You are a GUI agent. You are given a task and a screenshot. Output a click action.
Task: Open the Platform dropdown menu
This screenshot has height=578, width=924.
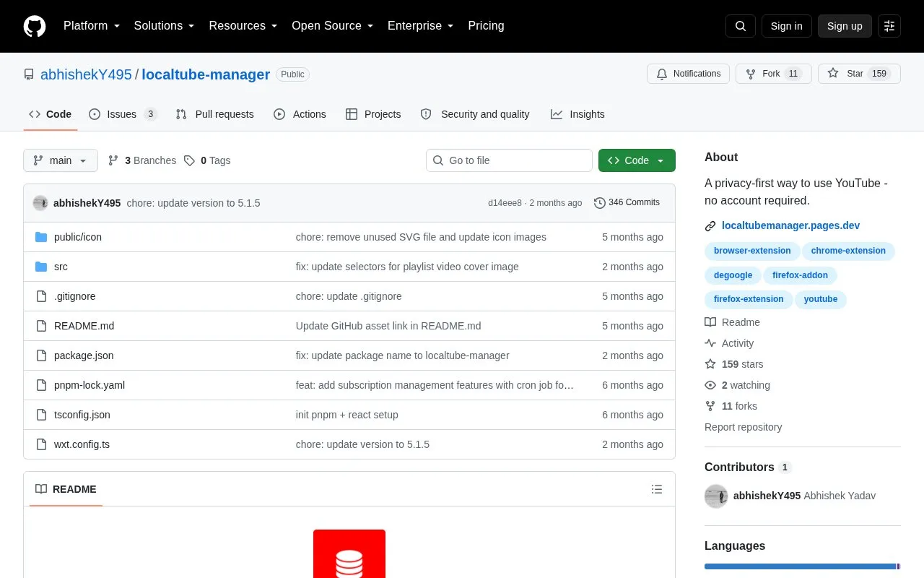click(92, 26)
